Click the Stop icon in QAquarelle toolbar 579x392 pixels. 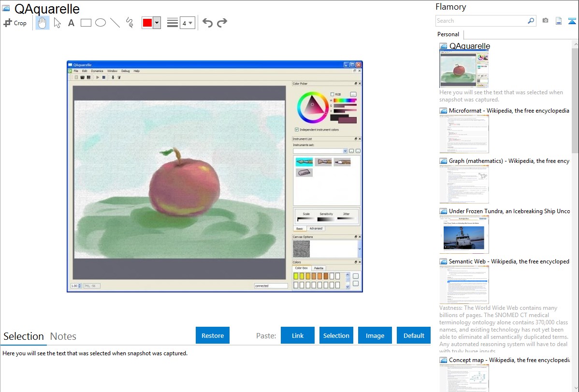(104, 78)
